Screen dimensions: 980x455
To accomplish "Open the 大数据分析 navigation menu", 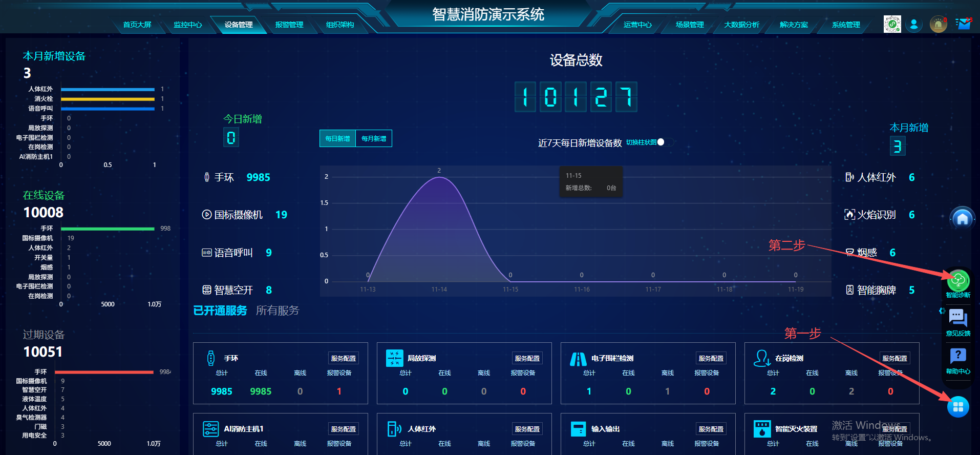I will (x=741, y=25).
